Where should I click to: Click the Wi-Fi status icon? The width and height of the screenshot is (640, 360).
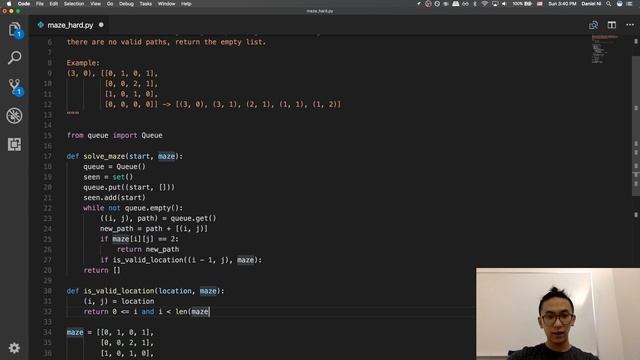484,4
